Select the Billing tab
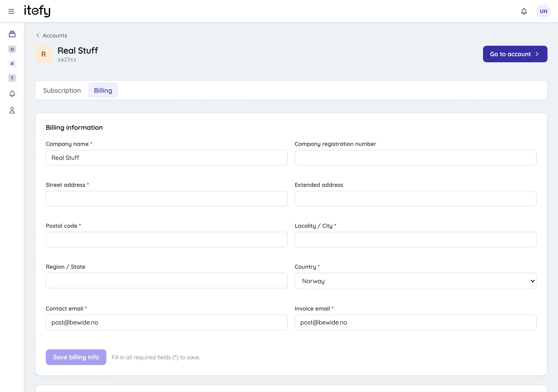Viewport: 558px width, 392px height. (x=103, y=90)
